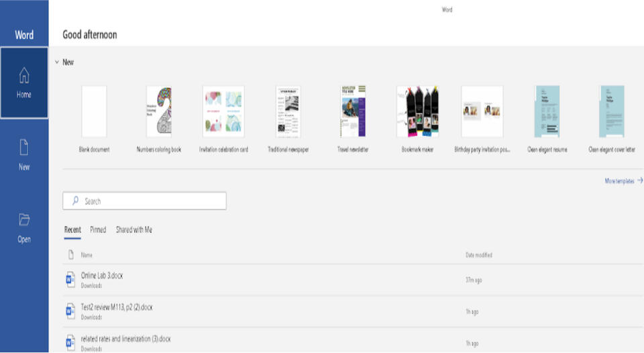Collapse the New templates section chevron
This screenshot has width=644, height=353.
tap(57, 62)
